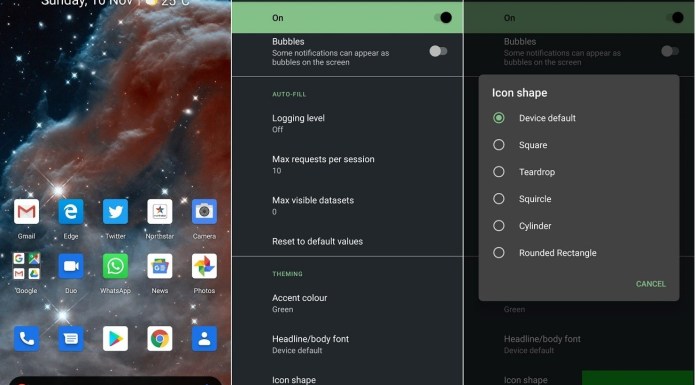Open the Google folder
This screenshot has width=696, height=385.
tap(26, 266)
